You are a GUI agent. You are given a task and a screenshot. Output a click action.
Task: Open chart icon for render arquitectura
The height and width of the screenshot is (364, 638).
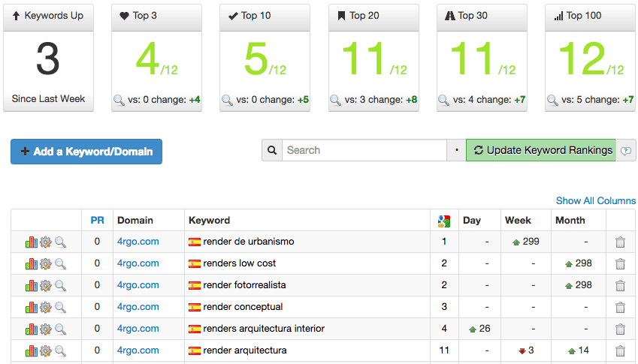pyautogui.click(x=32, y=351)
